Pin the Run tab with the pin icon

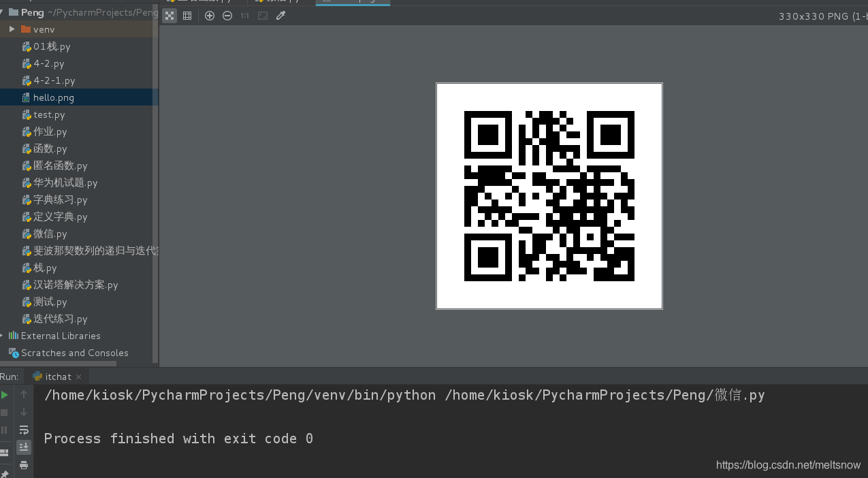tap(5, 473)
